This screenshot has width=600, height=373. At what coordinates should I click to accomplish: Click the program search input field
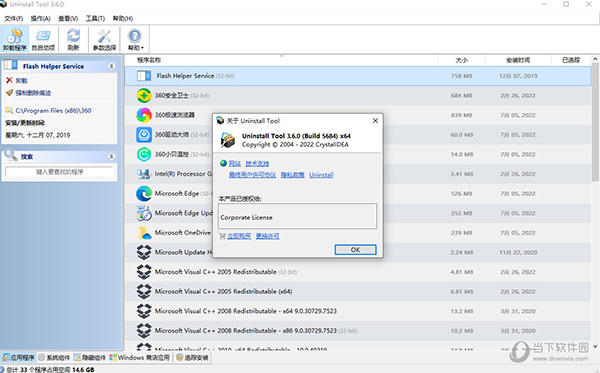coord(59,172)
